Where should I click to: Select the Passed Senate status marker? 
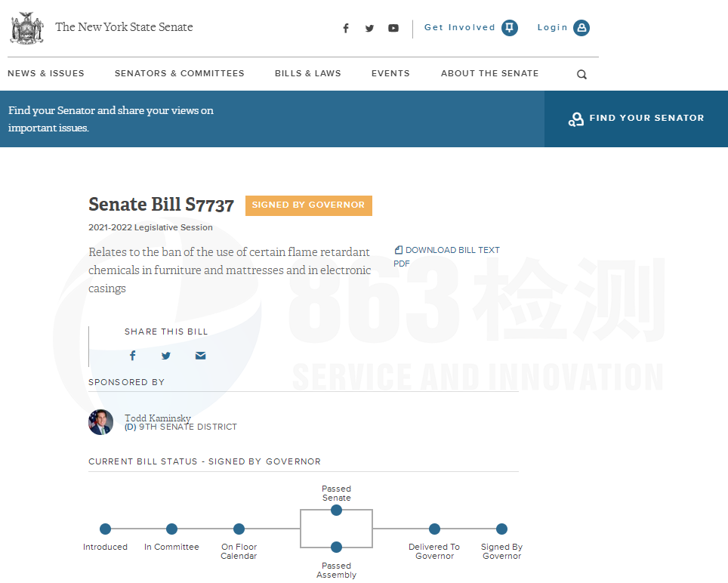(x=337, y=511)
